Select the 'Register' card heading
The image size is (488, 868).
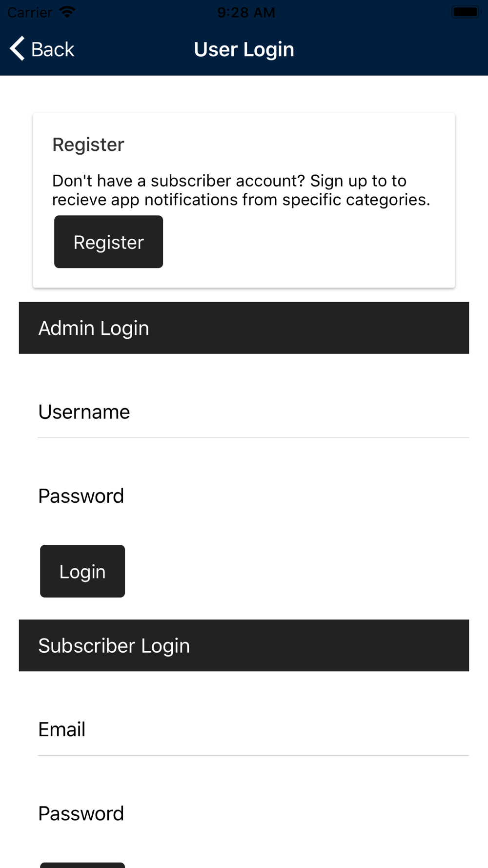pyautogui.click(x=88, y=145)
